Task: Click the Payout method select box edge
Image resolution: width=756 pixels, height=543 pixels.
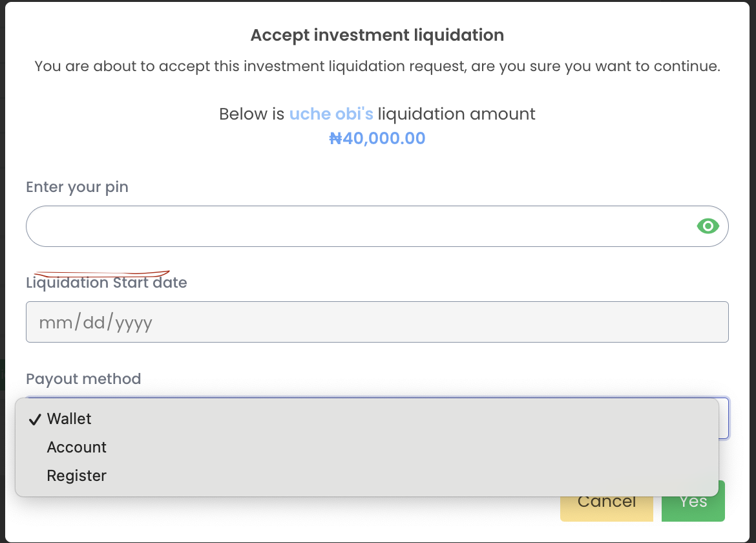Action: click(724, 418)
